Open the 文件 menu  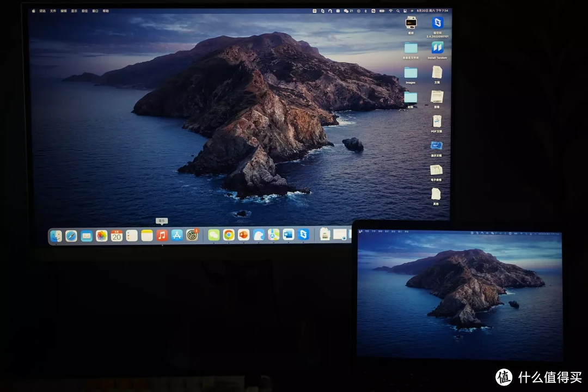(x=53, y=11)
